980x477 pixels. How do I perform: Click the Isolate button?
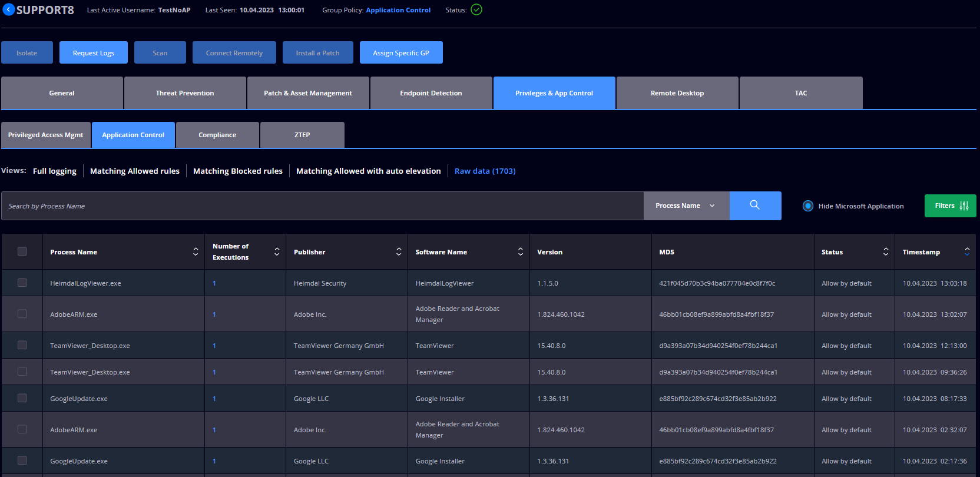[27, 52]
